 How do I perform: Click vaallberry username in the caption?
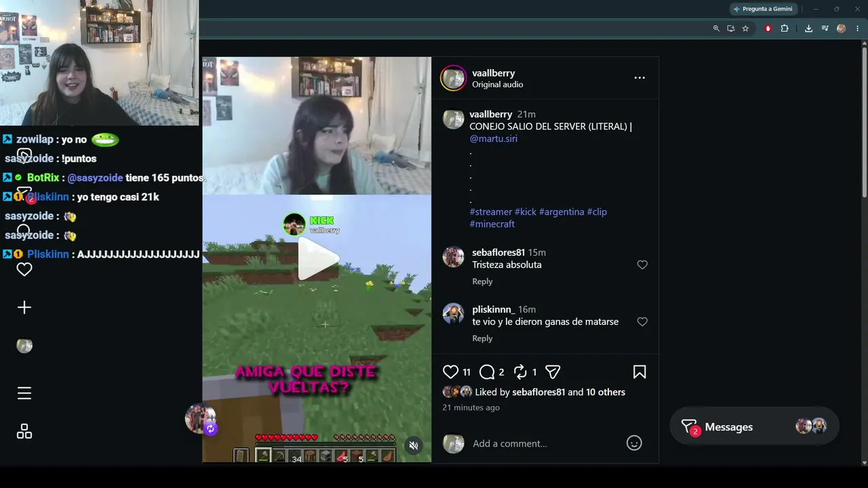491,115
